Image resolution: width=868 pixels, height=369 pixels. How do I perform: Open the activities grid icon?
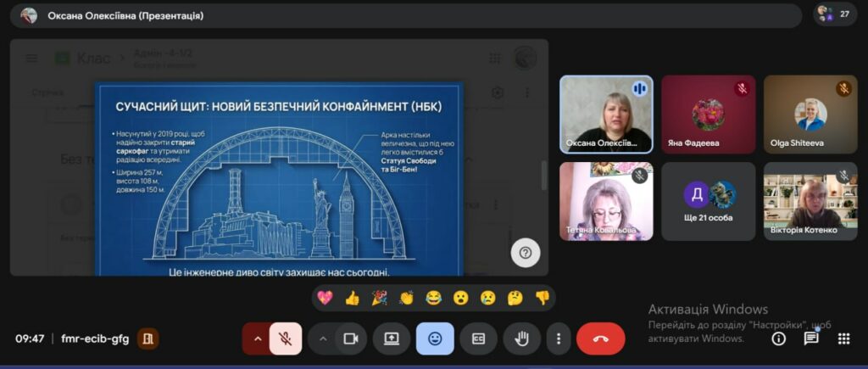click(x=843, y=338)
